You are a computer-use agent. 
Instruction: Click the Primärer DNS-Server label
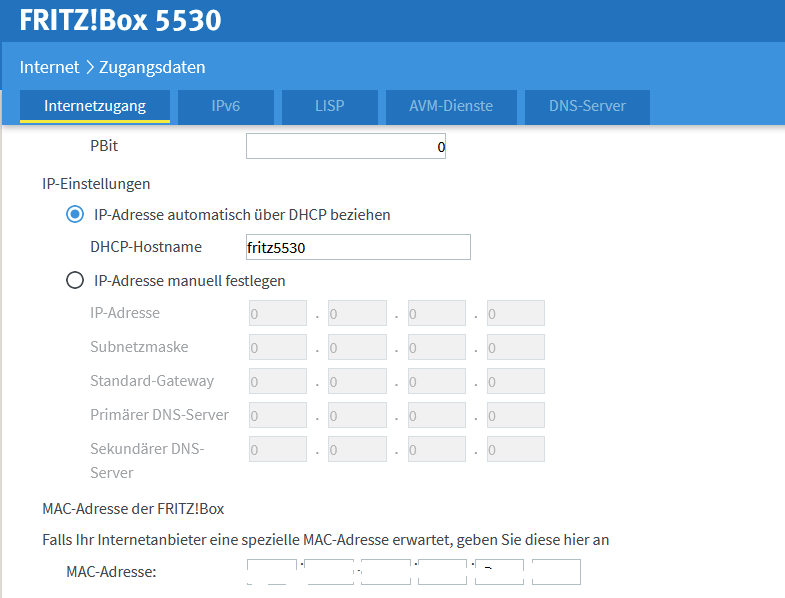159,415
